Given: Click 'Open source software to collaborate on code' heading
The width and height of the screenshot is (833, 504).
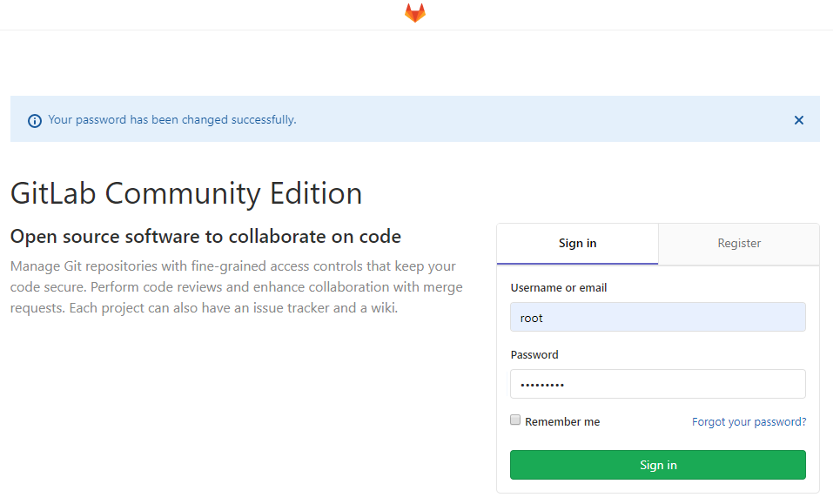Looking at the screenshot, I should click(205, 237).
